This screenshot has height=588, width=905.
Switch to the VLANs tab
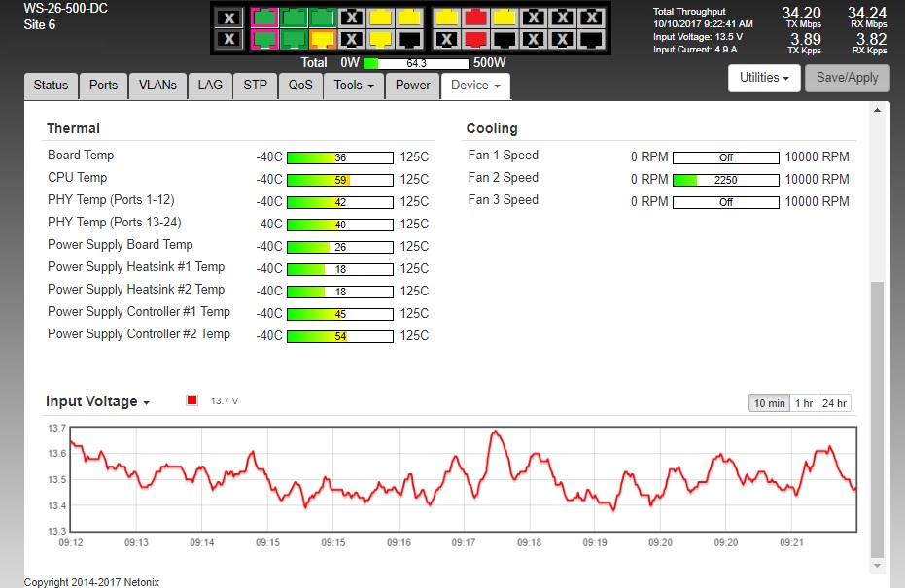pyautogui.click(x=157, y=86)
